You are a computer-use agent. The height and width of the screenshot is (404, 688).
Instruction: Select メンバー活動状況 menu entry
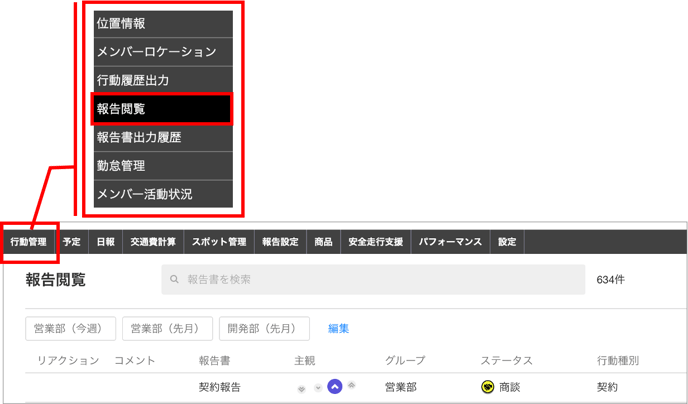(x=163, y=194)
